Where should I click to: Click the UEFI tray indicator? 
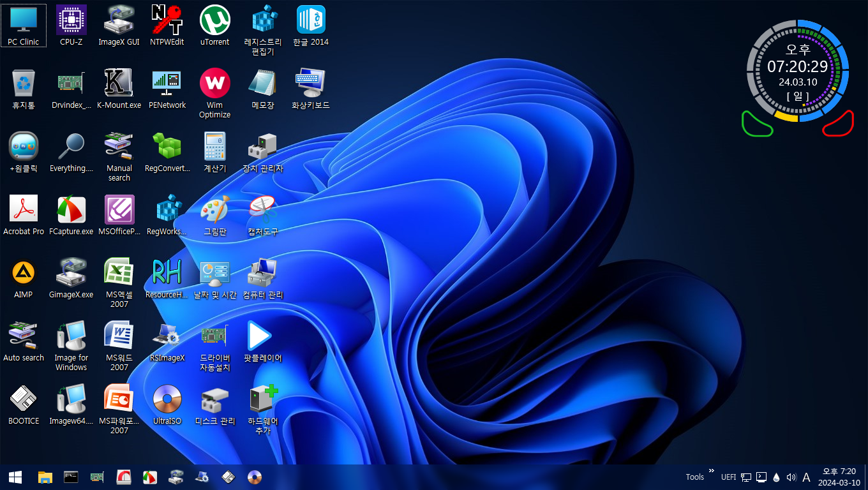tap(728, 477)
